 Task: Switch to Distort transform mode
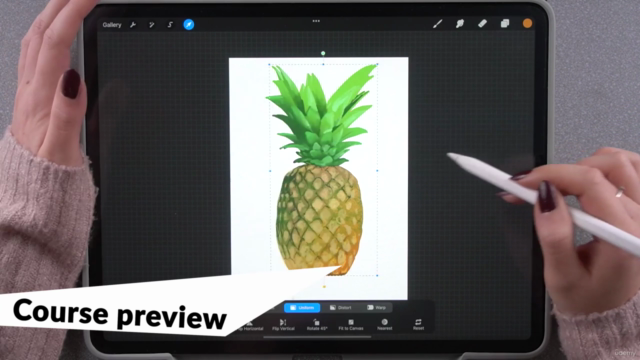click(340, 307)
